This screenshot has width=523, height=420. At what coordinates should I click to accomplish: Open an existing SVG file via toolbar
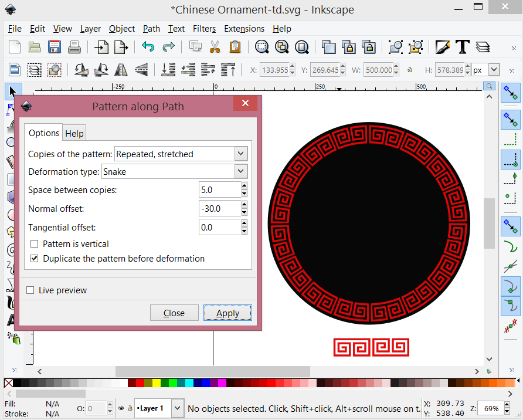pos(34,47)
